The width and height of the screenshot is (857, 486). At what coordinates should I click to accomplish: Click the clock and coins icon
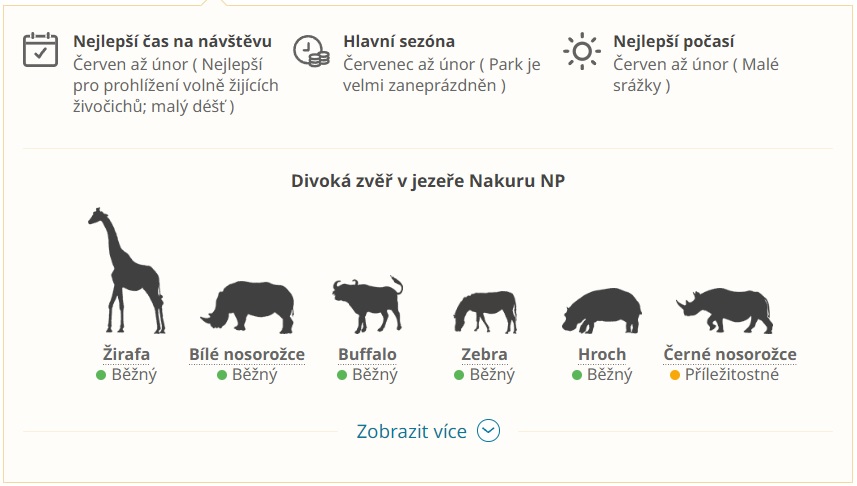(311, 51)
